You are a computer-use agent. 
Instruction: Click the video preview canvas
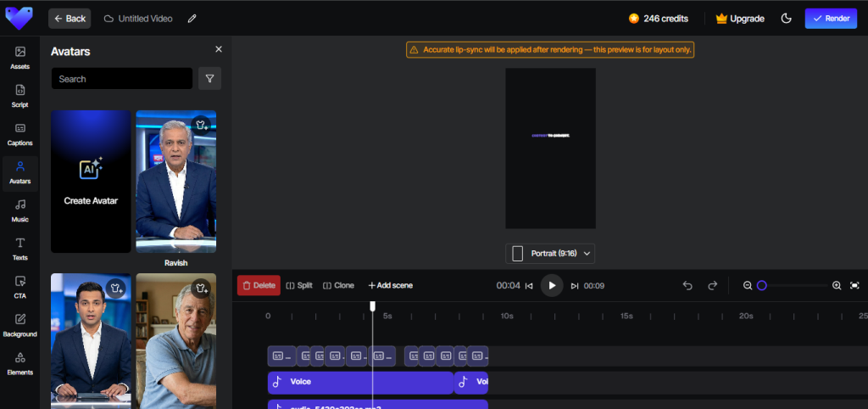pos(550,148)
